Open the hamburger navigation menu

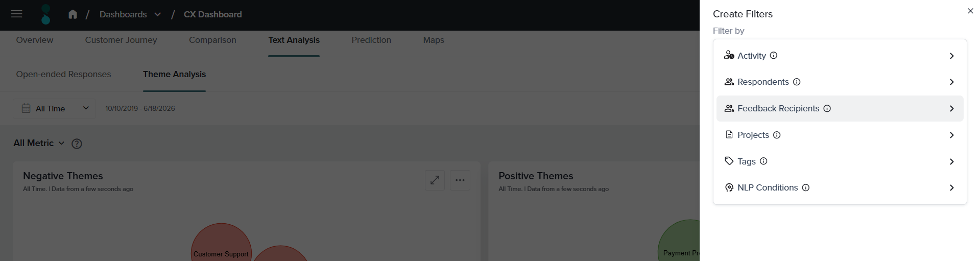pyautogui.click(x=17, y=14)
